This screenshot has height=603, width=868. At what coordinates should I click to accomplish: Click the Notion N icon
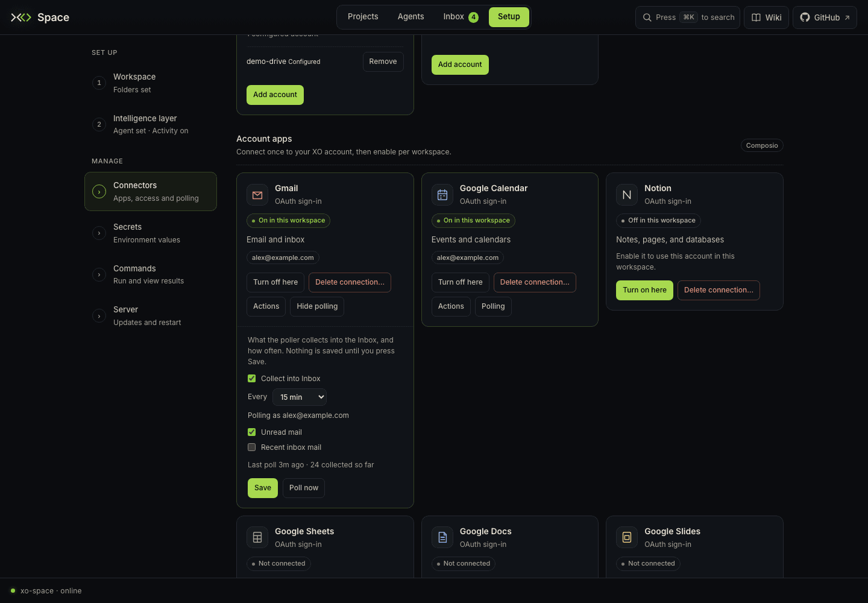pos(627,195)
